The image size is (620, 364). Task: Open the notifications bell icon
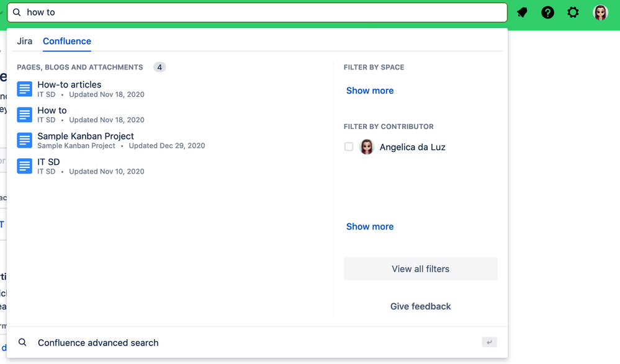522,12
